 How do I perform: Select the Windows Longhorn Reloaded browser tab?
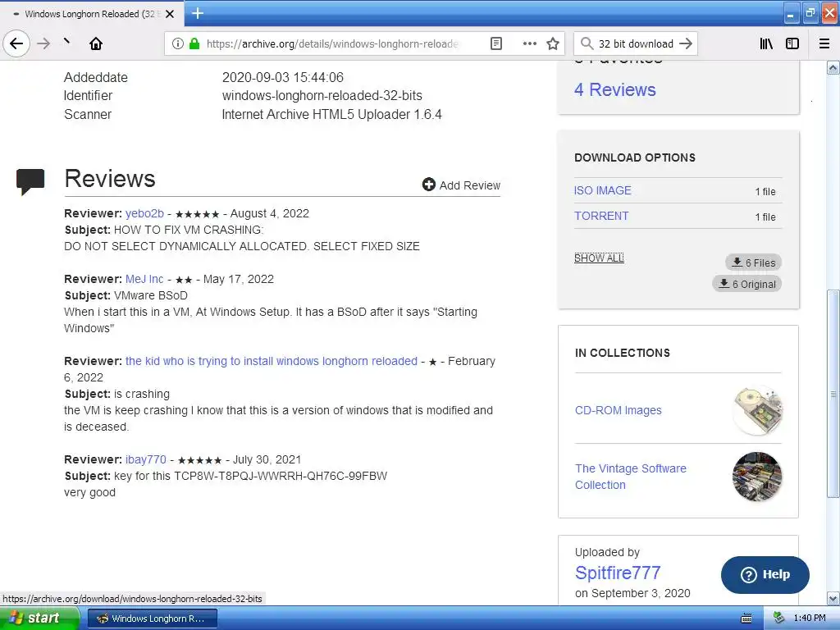tap(90, 14)
